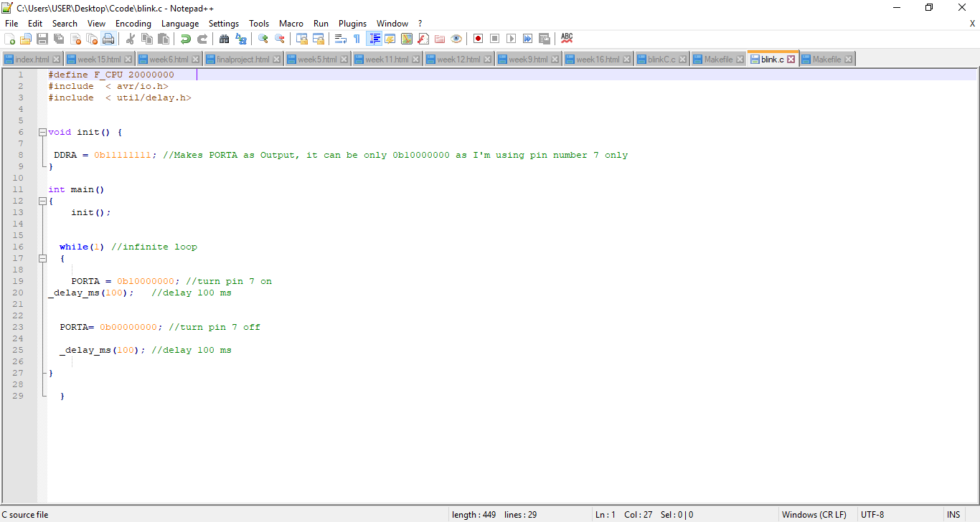This screenshot has height=522, width=980.
Task: Click the Define your language toolbar icon
Action: point(391,39)
